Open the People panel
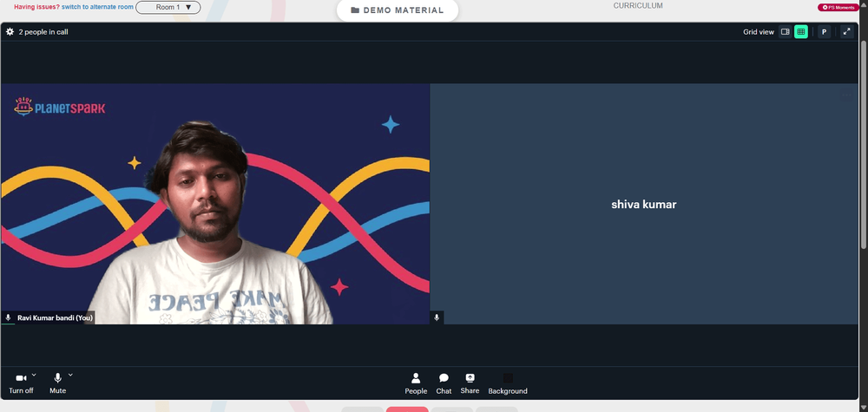This screenshot has width=868, height=412. [x=416, y=383]
